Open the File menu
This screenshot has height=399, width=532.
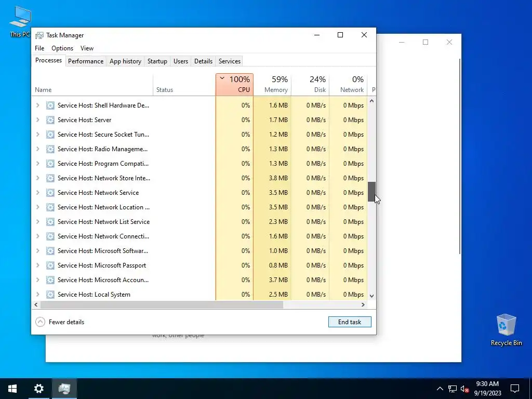pyautogui.click(x=39, y=48)
